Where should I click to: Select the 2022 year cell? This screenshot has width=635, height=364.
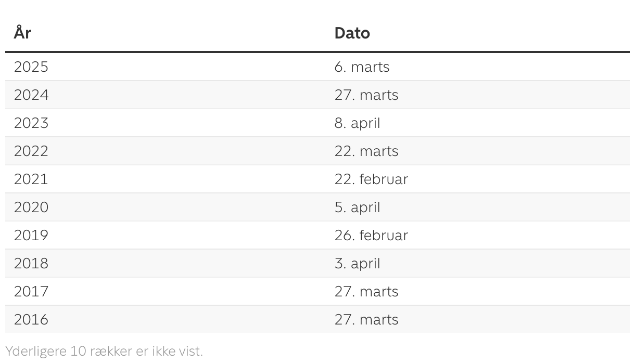point(31,151)
